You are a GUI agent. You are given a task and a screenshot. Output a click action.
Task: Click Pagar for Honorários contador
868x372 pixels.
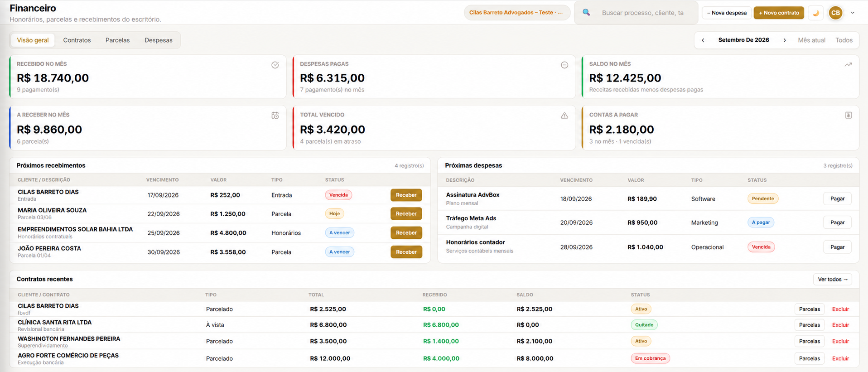837,247
